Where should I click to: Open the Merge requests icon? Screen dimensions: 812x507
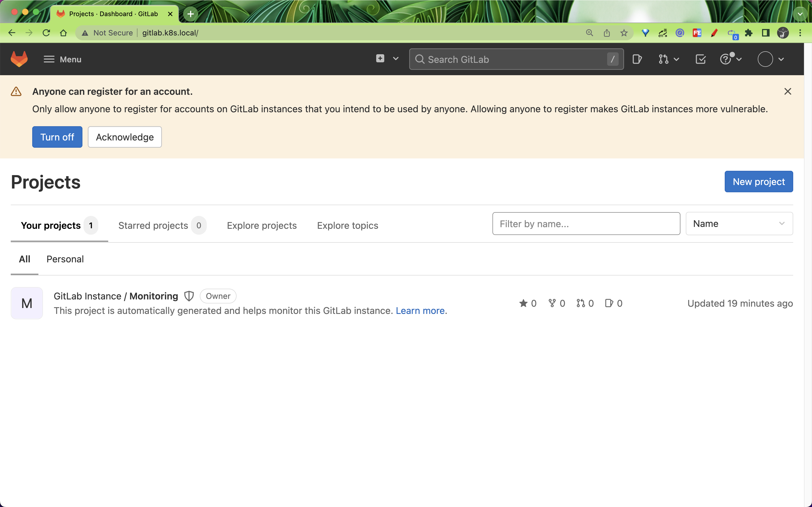(663, 59)
